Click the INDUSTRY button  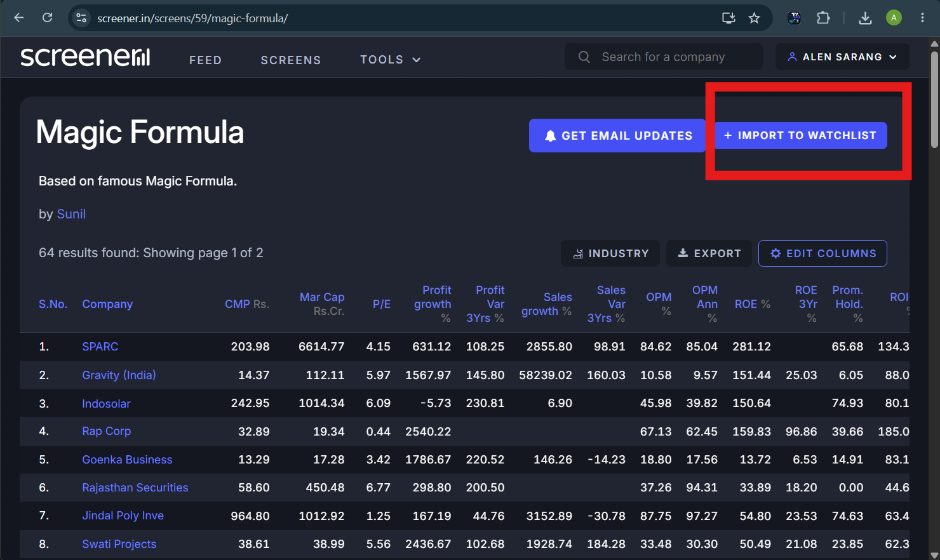point(610,253)
